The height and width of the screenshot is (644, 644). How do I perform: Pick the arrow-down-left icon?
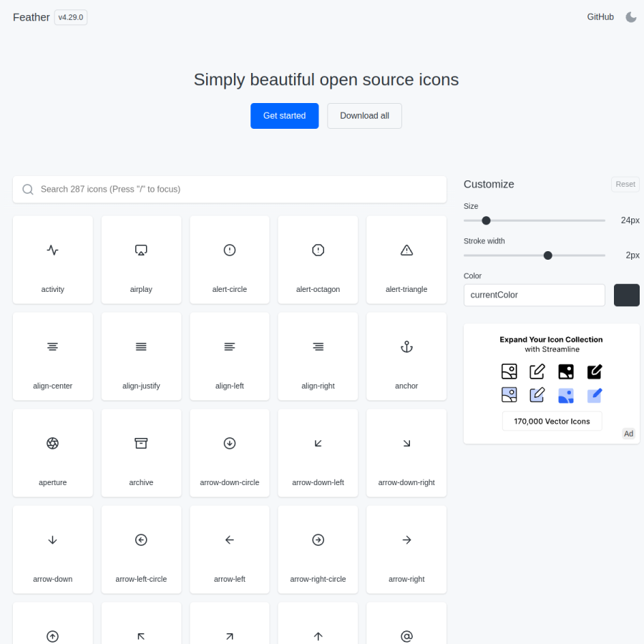point(318,453)
